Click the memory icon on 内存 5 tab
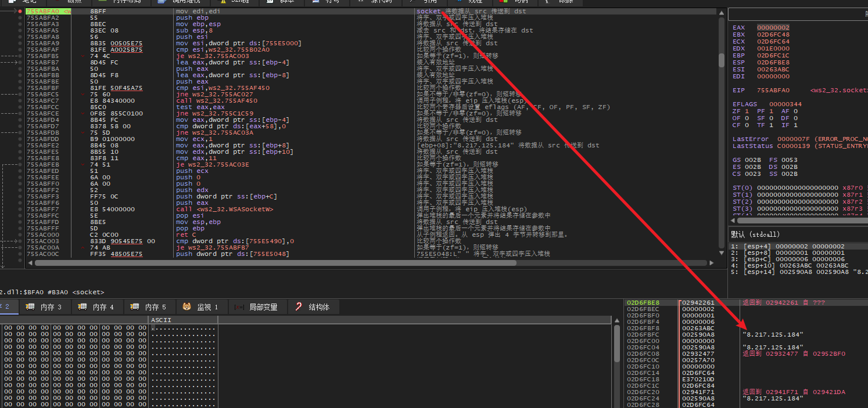 click(x=134, y=306)
